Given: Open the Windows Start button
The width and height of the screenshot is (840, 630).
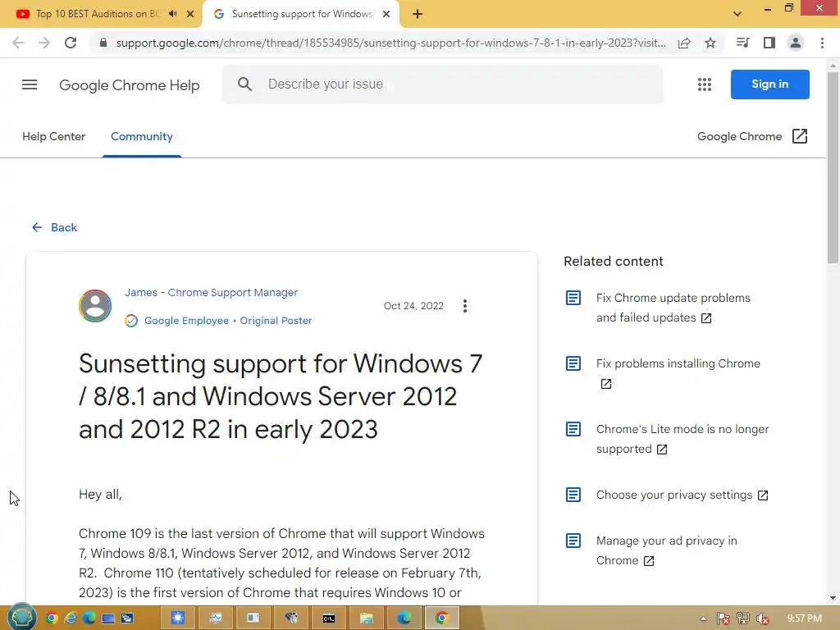Looking at the screenshot, I should coord(21,617).
